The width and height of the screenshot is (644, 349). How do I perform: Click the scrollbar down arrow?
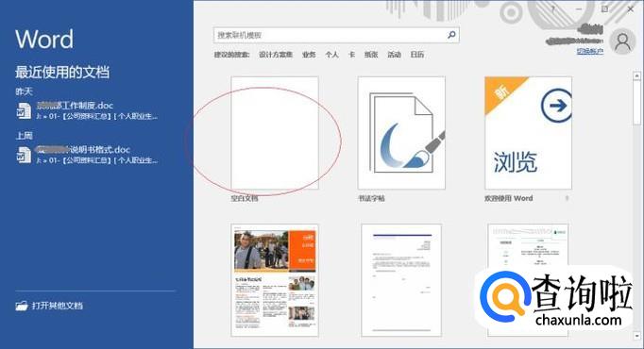pyautogui.click(x=636, y=335)
